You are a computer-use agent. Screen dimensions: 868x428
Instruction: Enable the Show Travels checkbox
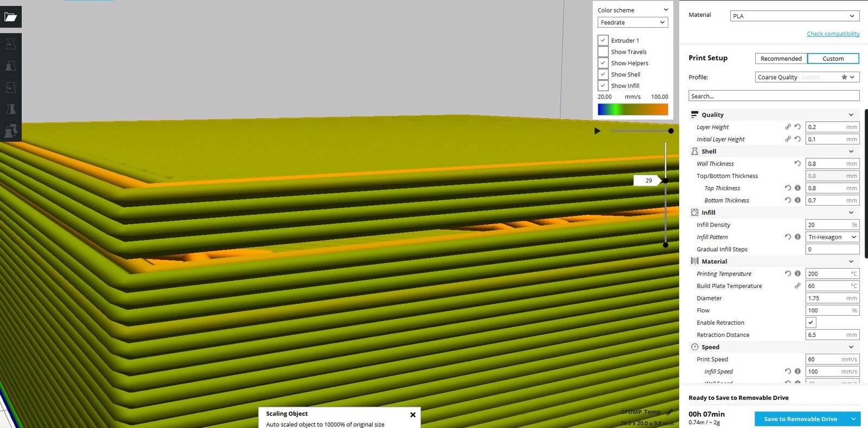click(x=603, y=52)
